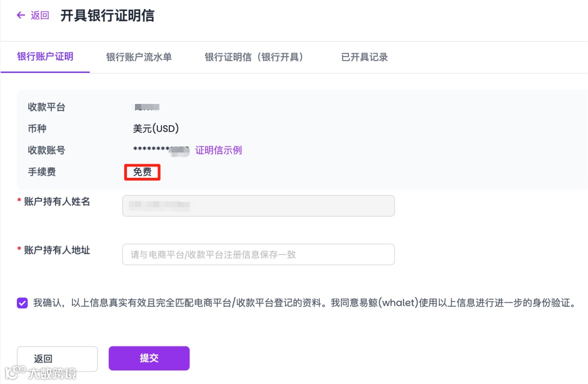Select the 银行证明信（银行开具）tab
588x384 pixels.
pyautogui.click(x=254, y=57)
